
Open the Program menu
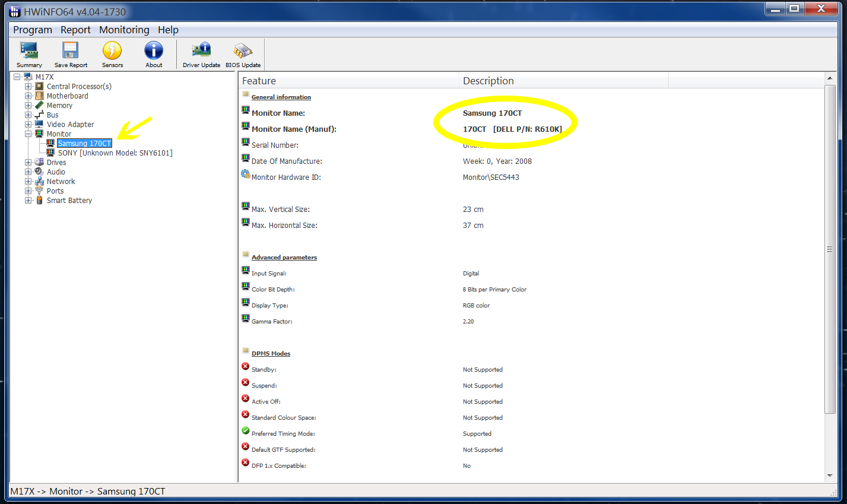[x=33, y=30]
